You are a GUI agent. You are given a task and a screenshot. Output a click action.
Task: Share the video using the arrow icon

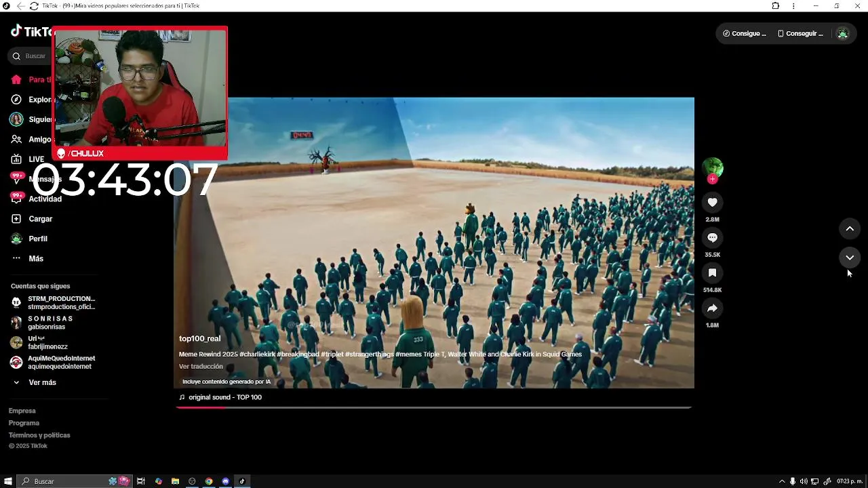click(712, 308)
